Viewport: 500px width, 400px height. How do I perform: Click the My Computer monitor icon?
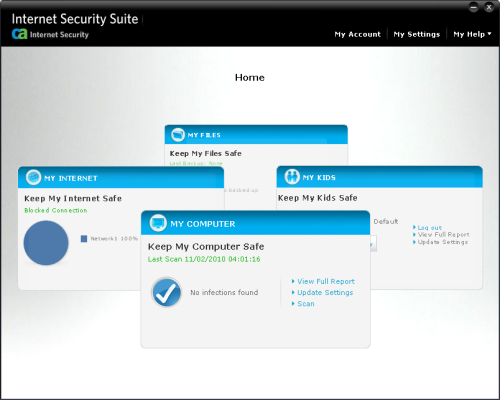click(158, 223)
